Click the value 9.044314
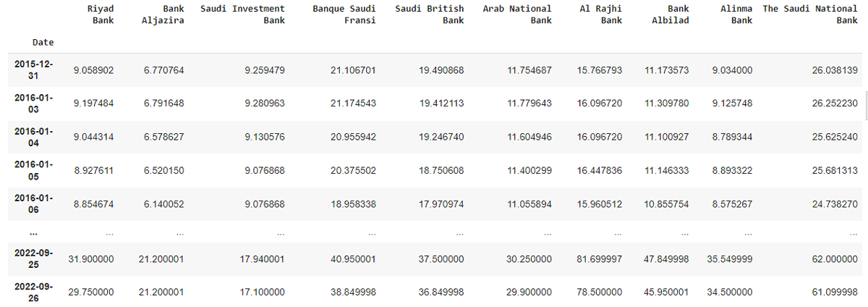The width and height of the screenshot is (868, 307). pyautogui.click(x=94, y=137)
